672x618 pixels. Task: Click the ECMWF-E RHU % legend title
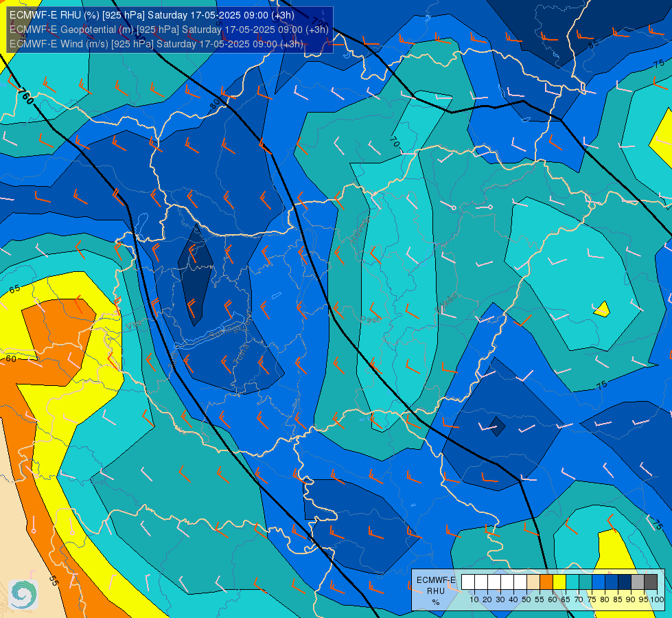(436, 591)
